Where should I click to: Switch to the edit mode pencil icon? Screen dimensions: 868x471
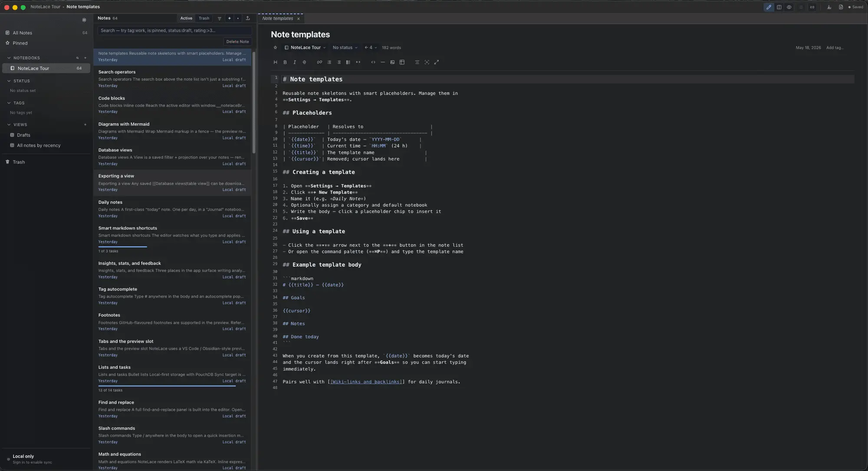[769, 7]
